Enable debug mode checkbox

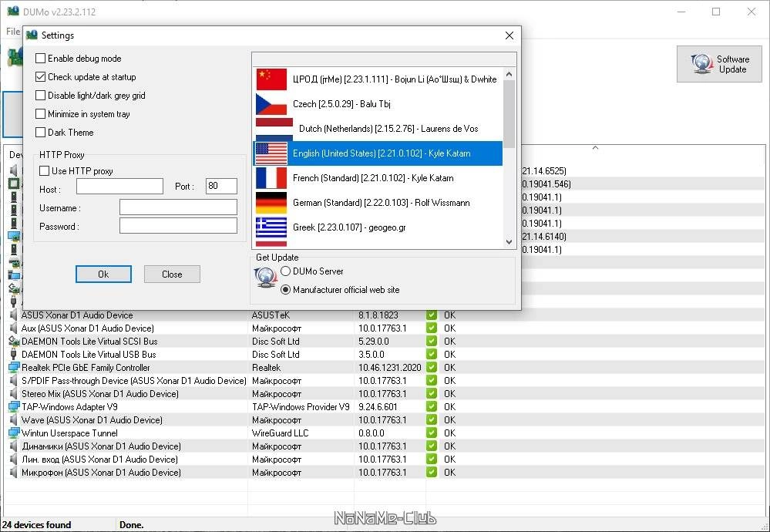[x=40, y=59]
